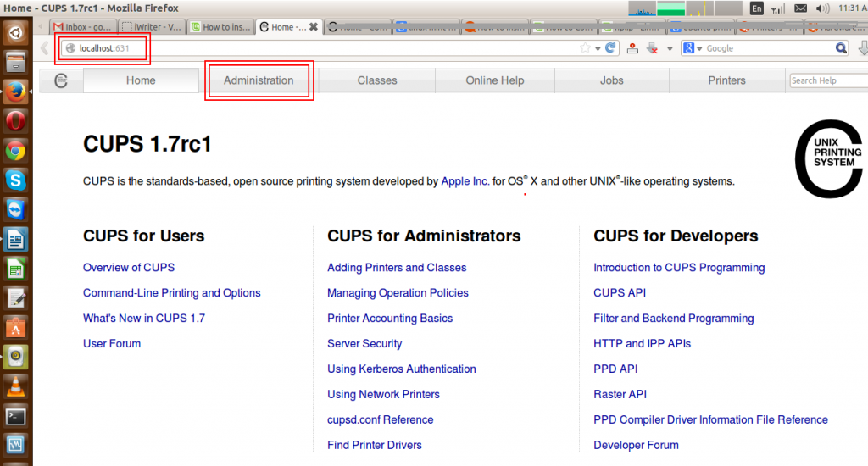Open Adding Printers and Classes link

397,268
